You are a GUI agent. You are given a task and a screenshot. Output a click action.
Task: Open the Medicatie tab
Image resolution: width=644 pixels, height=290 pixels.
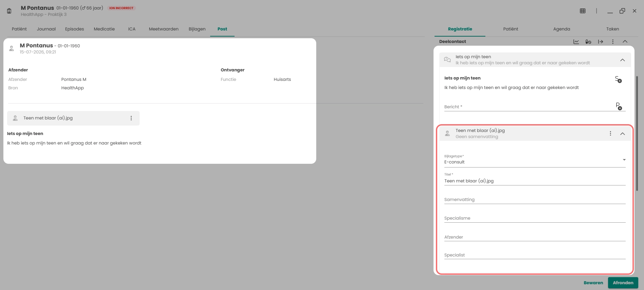click(x=104, y=29)
